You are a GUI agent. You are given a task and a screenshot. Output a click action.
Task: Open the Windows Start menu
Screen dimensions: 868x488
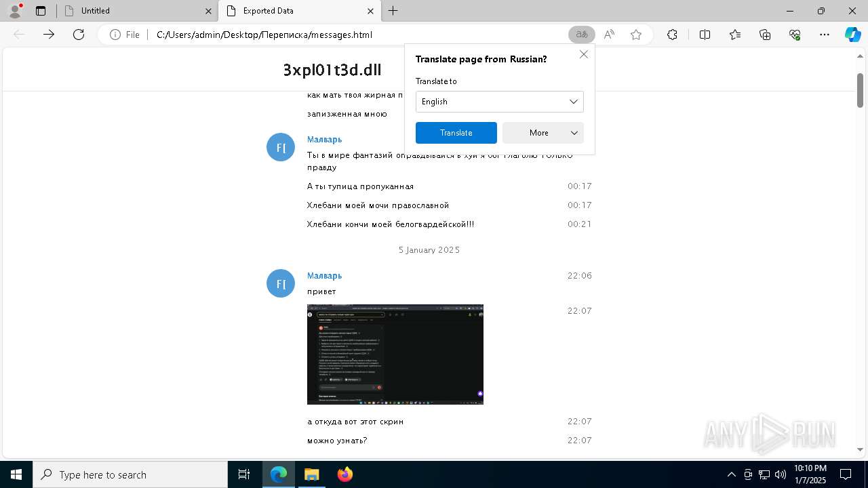(x=16, y=474)
